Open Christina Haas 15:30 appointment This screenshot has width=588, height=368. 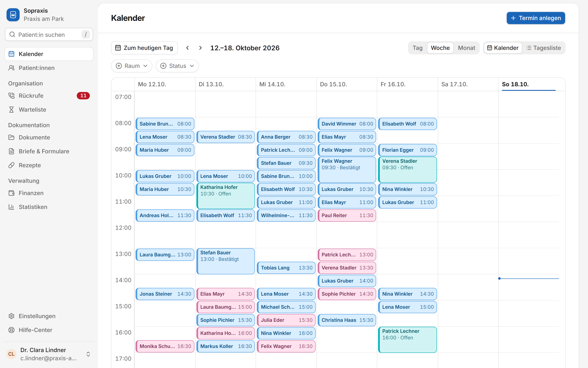point(347,320)
